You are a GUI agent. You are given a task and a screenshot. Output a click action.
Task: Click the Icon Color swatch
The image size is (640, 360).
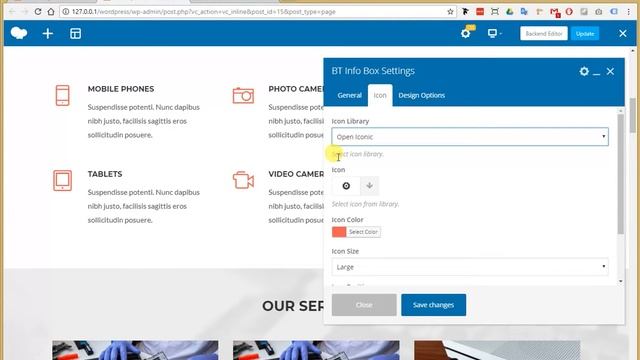[339, 232]
